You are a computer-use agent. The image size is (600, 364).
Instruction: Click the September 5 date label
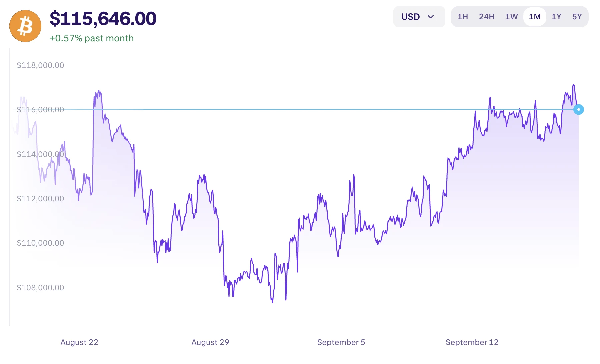click(x=341, y=342)
